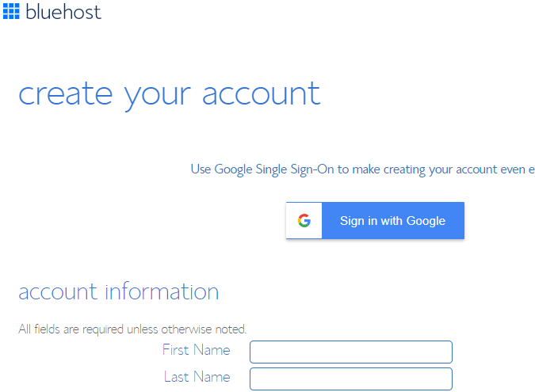Click the Google Single Sign-On description text

(x=363, y=169)
